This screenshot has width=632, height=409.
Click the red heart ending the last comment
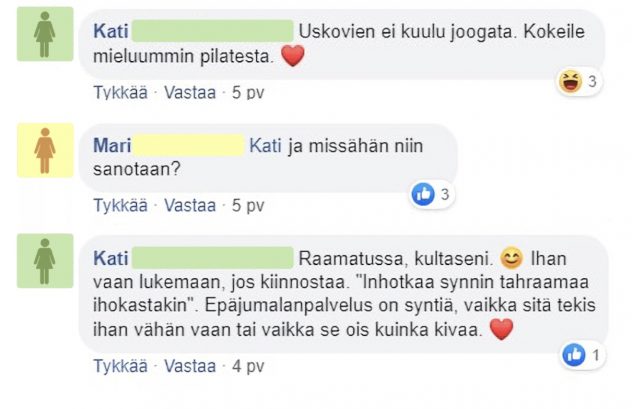(501, 330)
